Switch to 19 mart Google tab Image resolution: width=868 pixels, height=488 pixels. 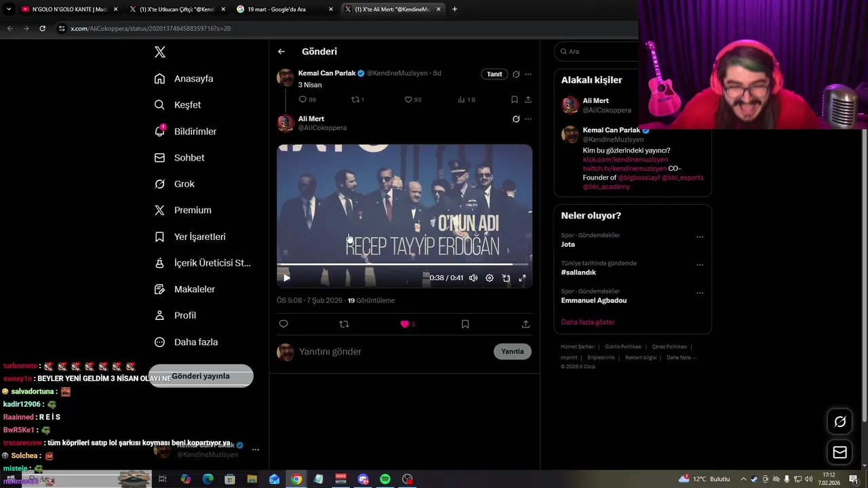coord(285,9)
